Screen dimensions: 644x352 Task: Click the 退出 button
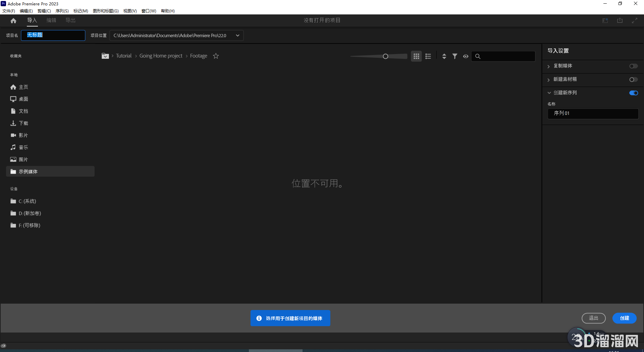[593, 318]
